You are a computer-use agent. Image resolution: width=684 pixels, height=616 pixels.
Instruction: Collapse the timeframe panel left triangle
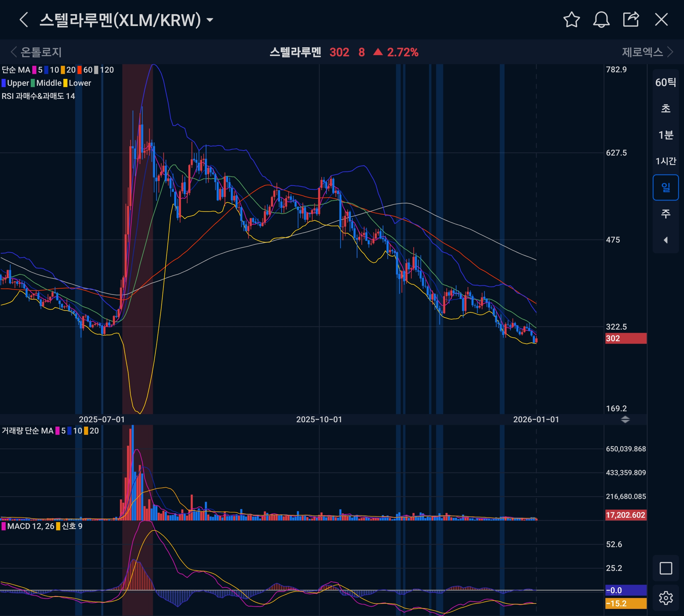coord(666,240)
